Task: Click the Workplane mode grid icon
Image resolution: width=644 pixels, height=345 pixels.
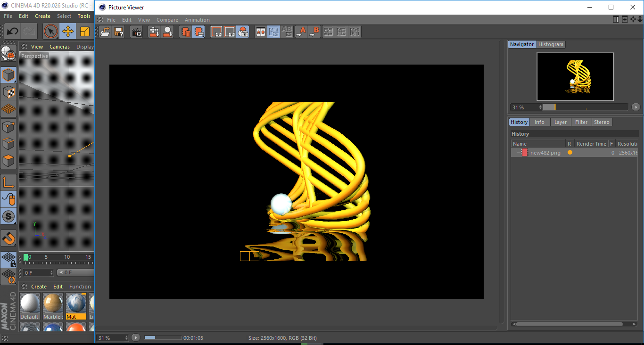Action: [8, 109]
